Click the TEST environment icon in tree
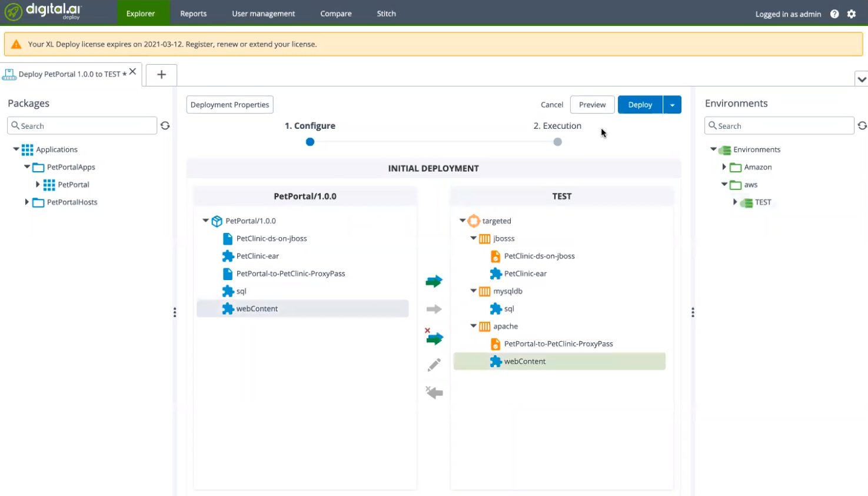The width and height of the screenshot is (868, 496). coord(747,202)
